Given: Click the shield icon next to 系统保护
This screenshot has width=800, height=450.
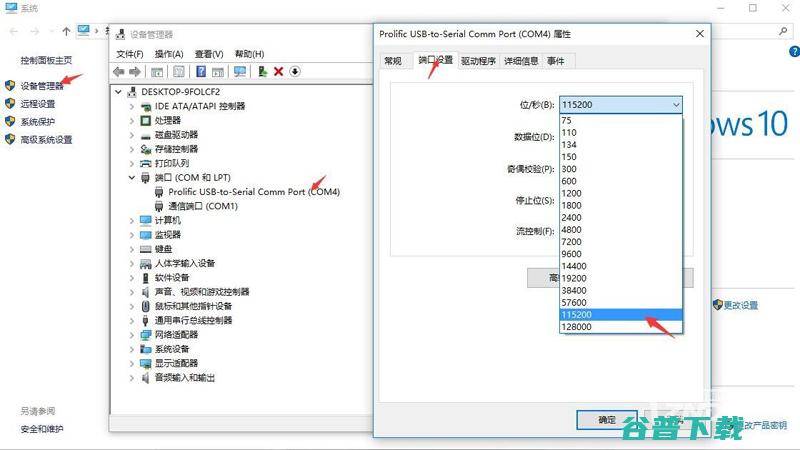Looking at the screenshot, I should coord(10,121).
